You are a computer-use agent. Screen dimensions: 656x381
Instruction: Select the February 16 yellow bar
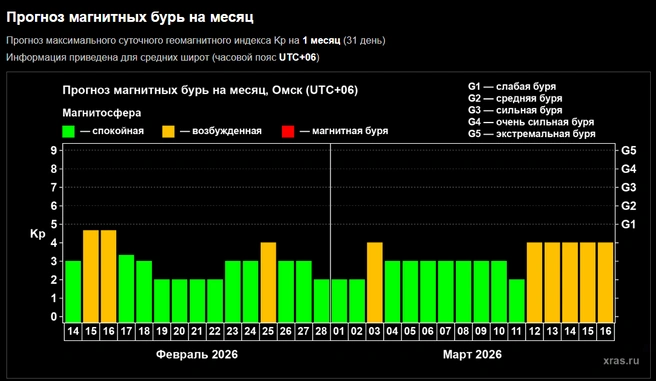pos(109,276)
